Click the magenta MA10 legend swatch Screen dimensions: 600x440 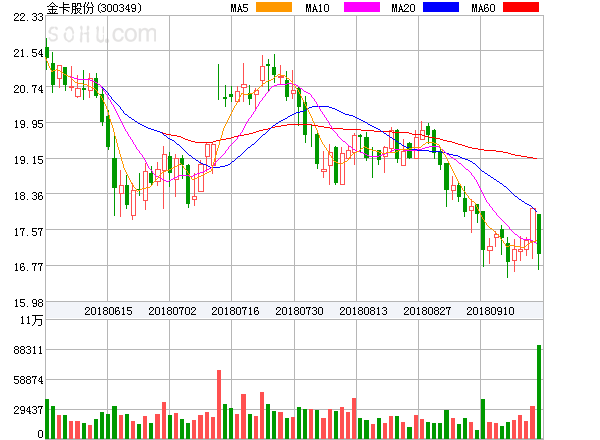362,7
